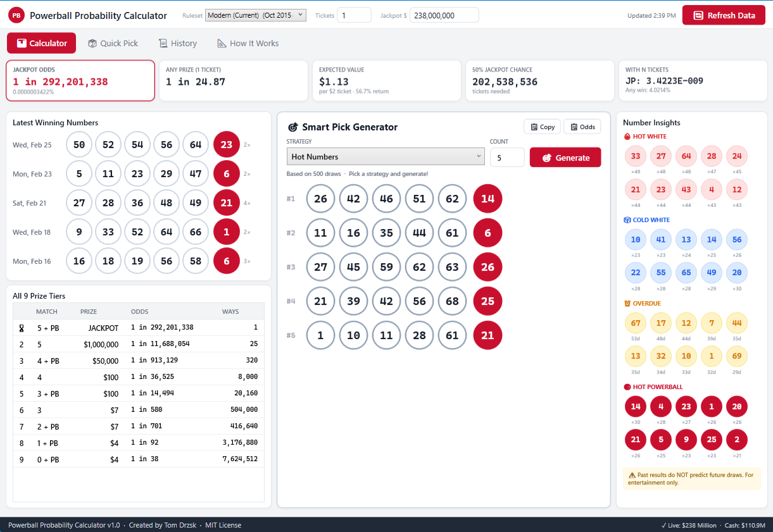Click overdue ball 69
The height and width of the screenshot is (532, 773).
click(x=737, y=356)
